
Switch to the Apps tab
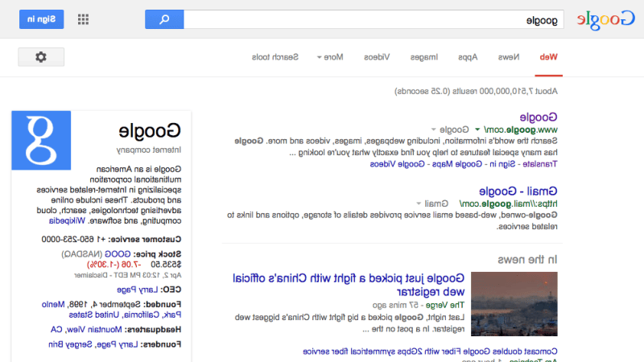pos(468,57)
